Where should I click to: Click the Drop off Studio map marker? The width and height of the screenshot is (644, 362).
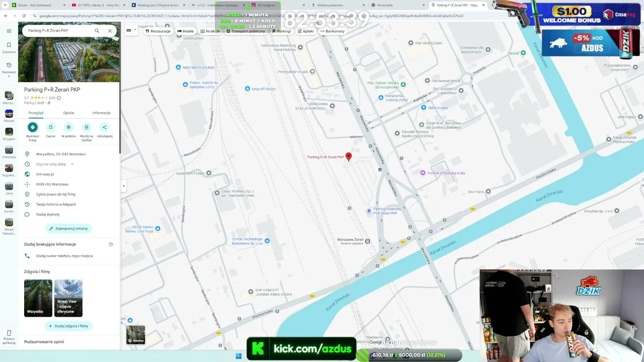(247, 89)
